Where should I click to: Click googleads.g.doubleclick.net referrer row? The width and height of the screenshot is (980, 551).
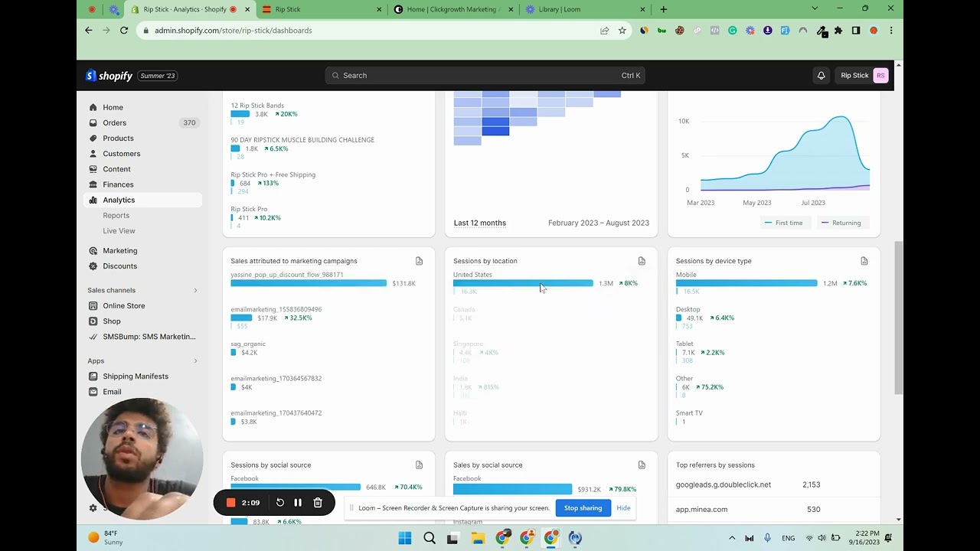click(773, 484)
